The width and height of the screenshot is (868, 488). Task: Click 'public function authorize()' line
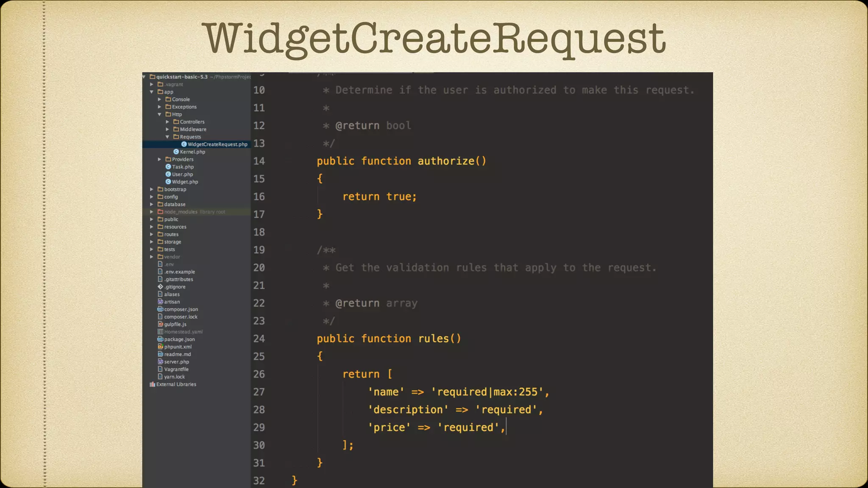(401, 161)
